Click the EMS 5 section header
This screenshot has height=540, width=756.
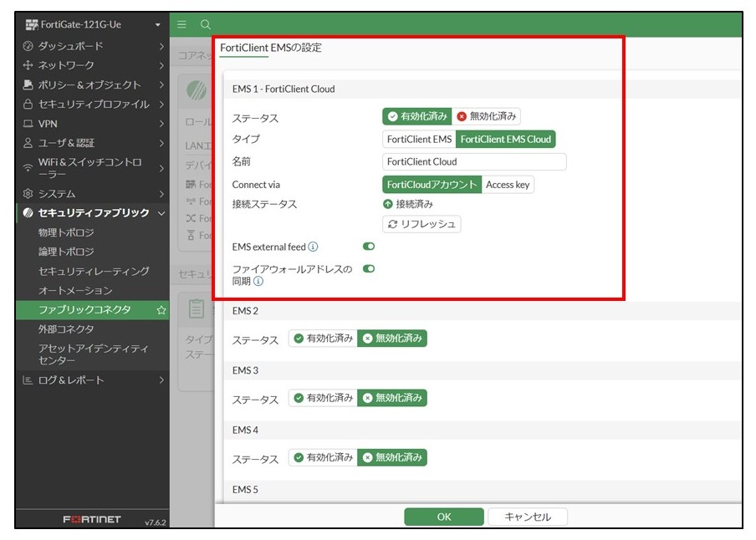[483, 490]
